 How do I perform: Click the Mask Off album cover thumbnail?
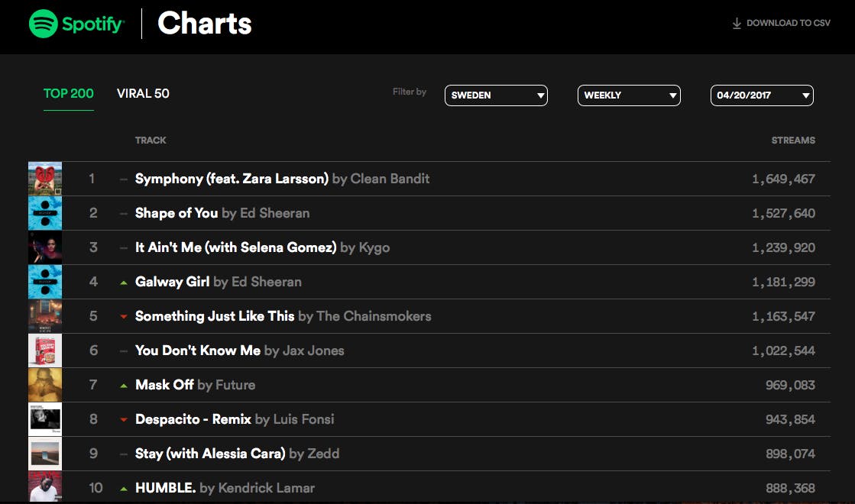(x=45, y=385)
